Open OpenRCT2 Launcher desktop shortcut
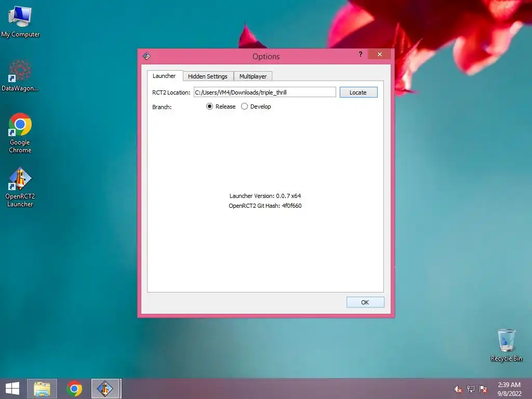Viewport: 532px width, 399px height. tap(20, 187)
